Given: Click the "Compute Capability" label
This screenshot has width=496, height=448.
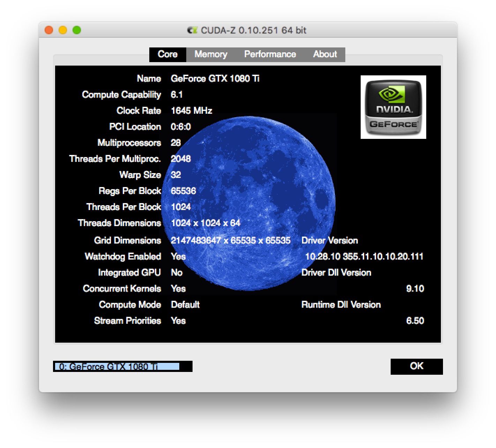Looking at the screenshot, I should click(121, 95).
